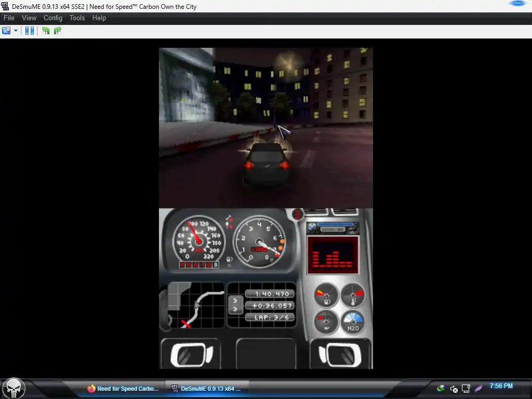Open the Tools menu

[77, 18]
